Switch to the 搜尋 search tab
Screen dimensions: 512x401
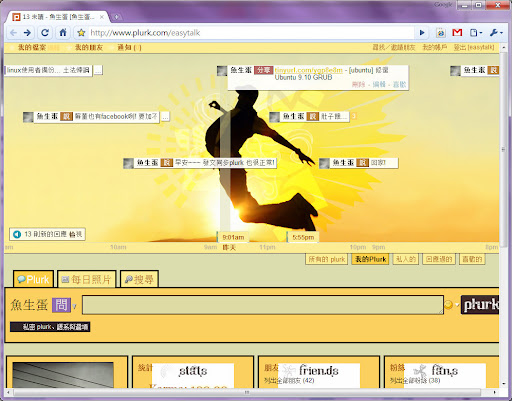point(139,279)
